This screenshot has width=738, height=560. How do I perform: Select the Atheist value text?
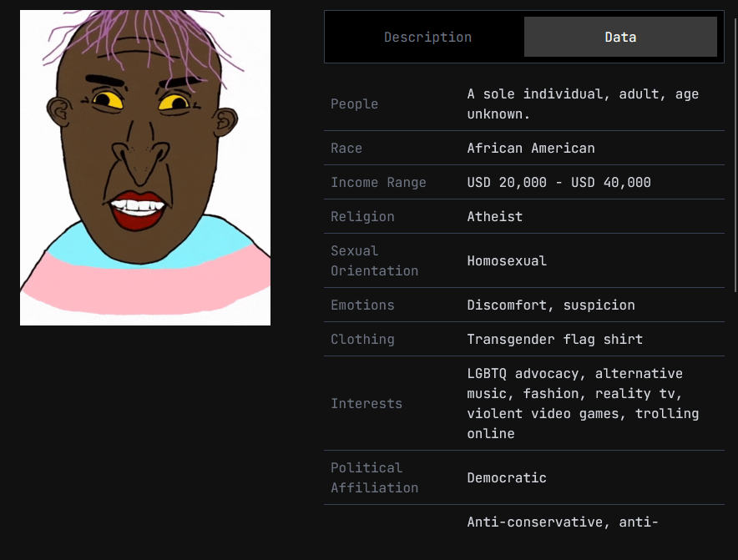point(495,217)
